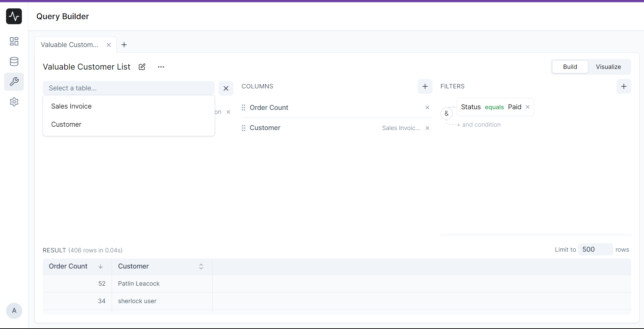Image resolution: width=644 pixels, height=329 pixels.
Task: Open settings via the gear icon
Action: point(14,102)
